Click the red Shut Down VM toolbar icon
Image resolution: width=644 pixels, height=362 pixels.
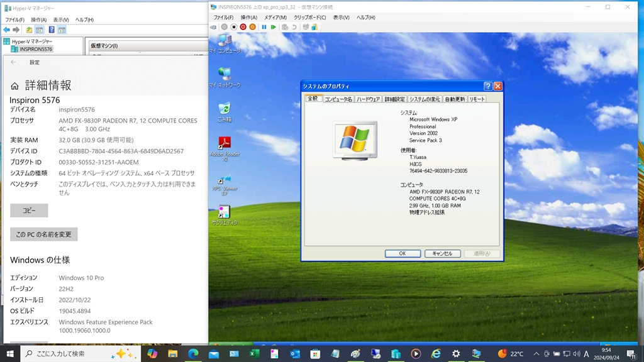[243, 27]
